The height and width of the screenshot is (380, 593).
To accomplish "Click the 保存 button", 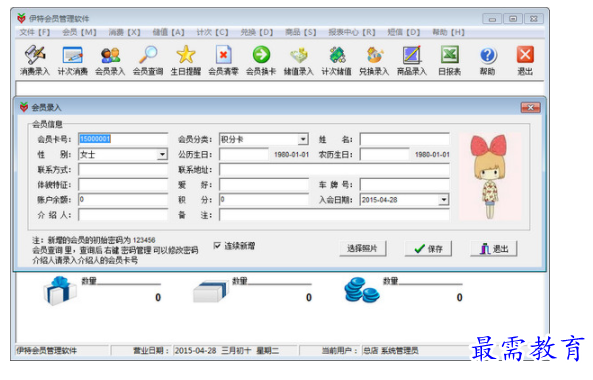I will (428, 248).
